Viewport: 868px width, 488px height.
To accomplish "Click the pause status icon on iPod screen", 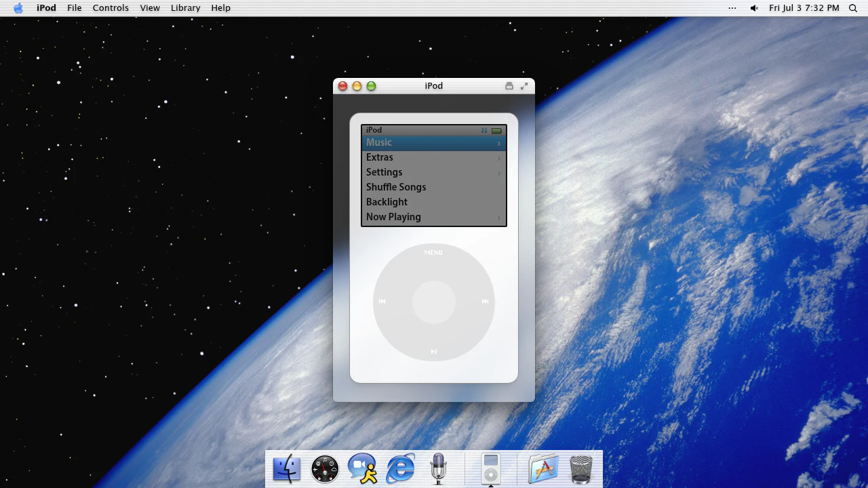I will coord(484,130).
